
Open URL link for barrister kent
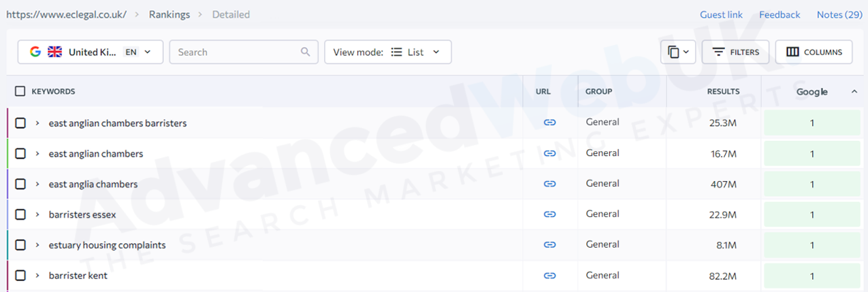549,276
